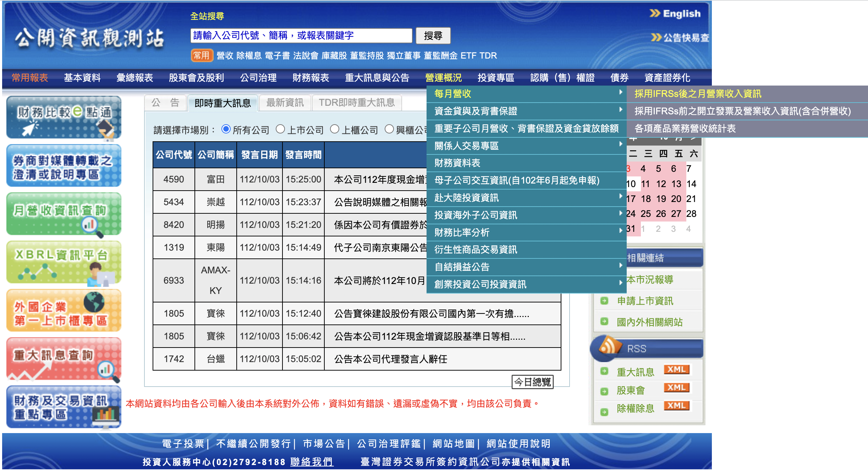Open the 國內外相關網站 link

649,322
